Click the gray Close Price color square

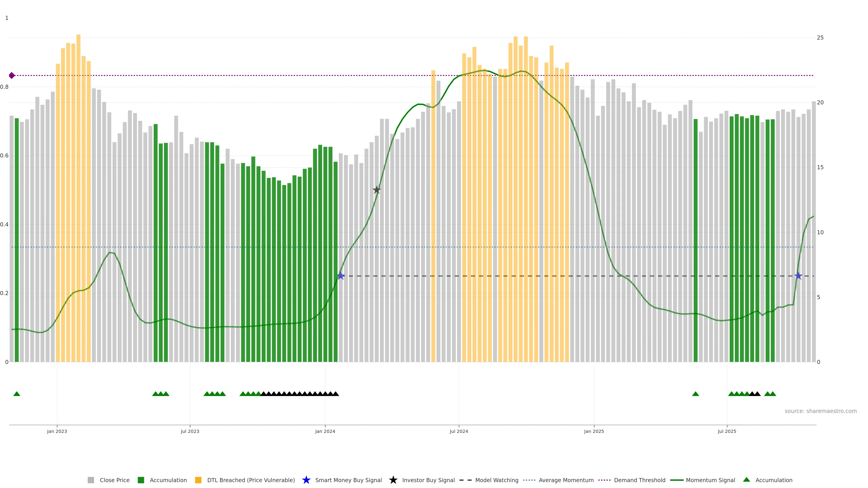tap(91, 480)
